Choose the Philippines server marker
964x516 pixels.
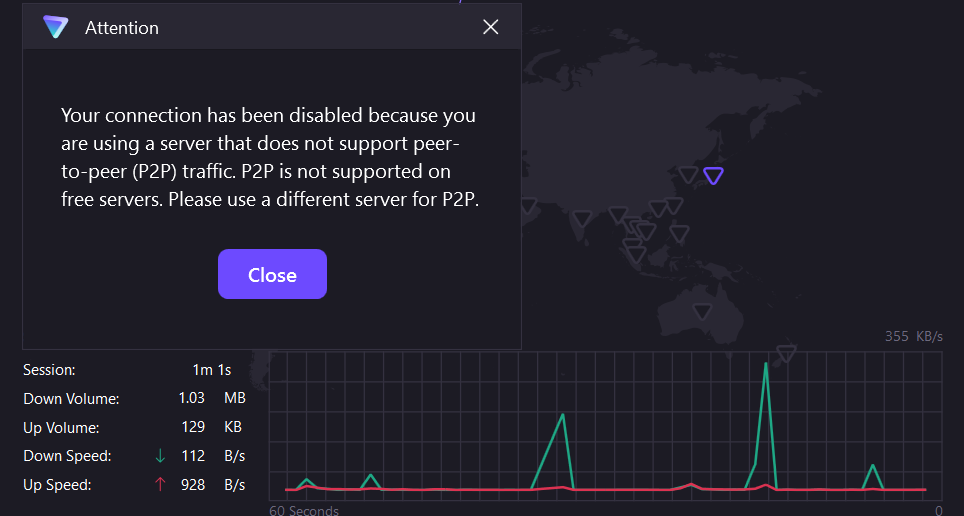[680, 234]
